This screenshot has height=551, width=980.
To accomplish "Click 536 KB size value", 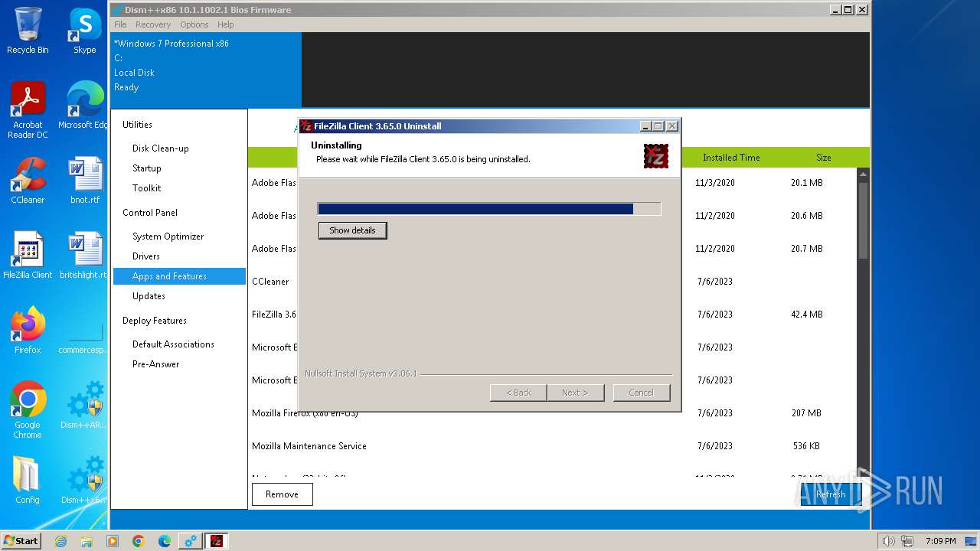I will tap(807, 446).
